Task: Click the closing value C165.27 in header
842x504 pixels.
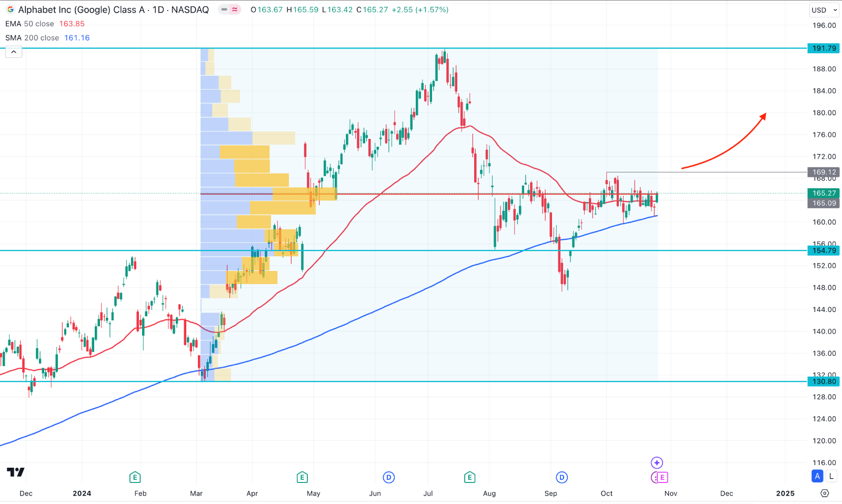Action: tap(372, 9)
